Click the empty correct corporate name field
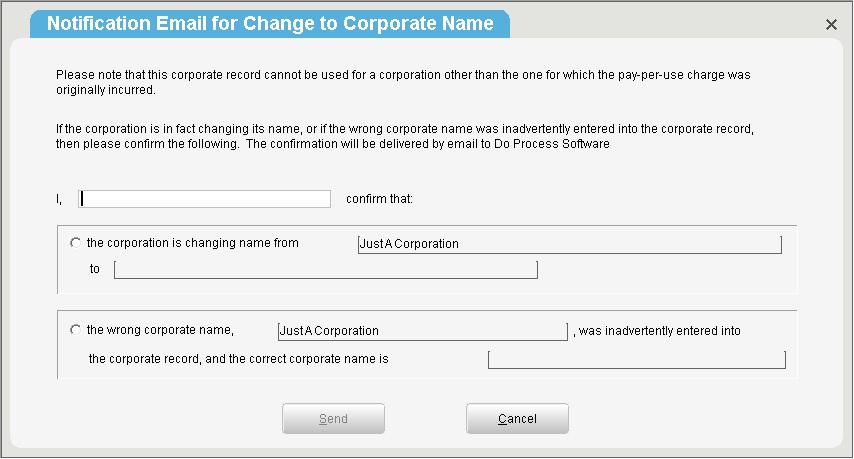The image size is (854, 459). 637,359
